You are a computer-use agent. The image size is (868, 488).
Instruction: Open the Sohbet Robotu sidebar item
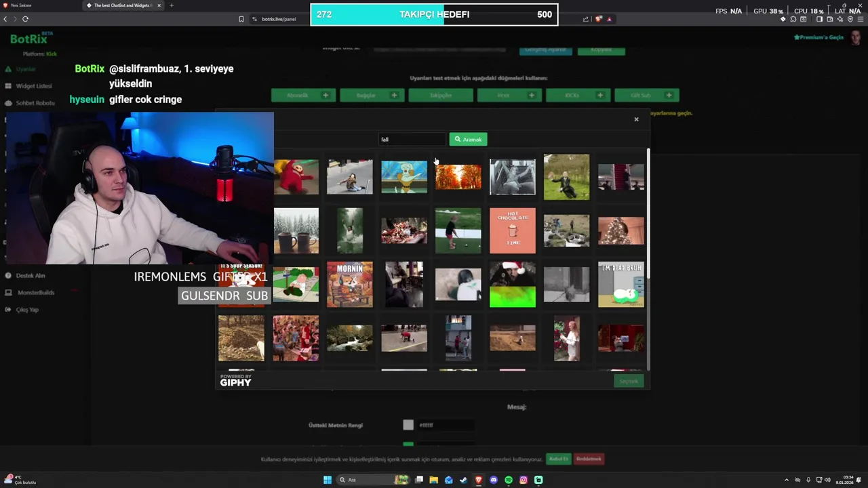pos(35,103)
